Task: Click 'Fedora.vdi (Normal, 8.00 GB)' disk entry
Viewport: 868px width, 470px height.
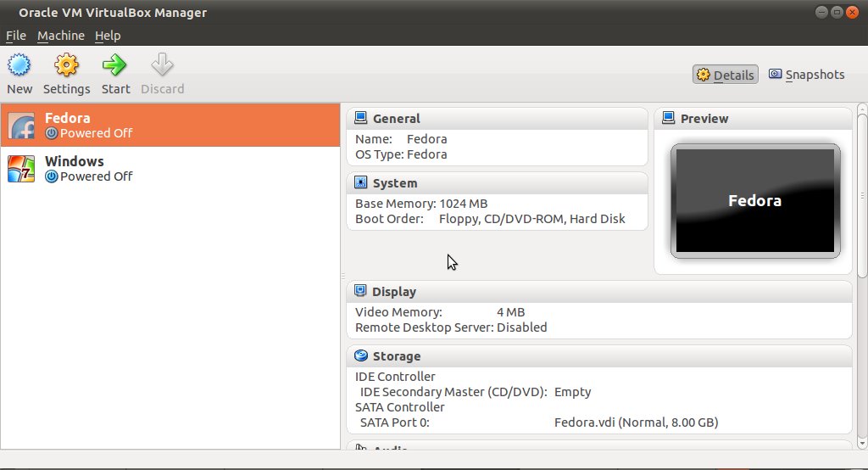Action: pos(636,422)
